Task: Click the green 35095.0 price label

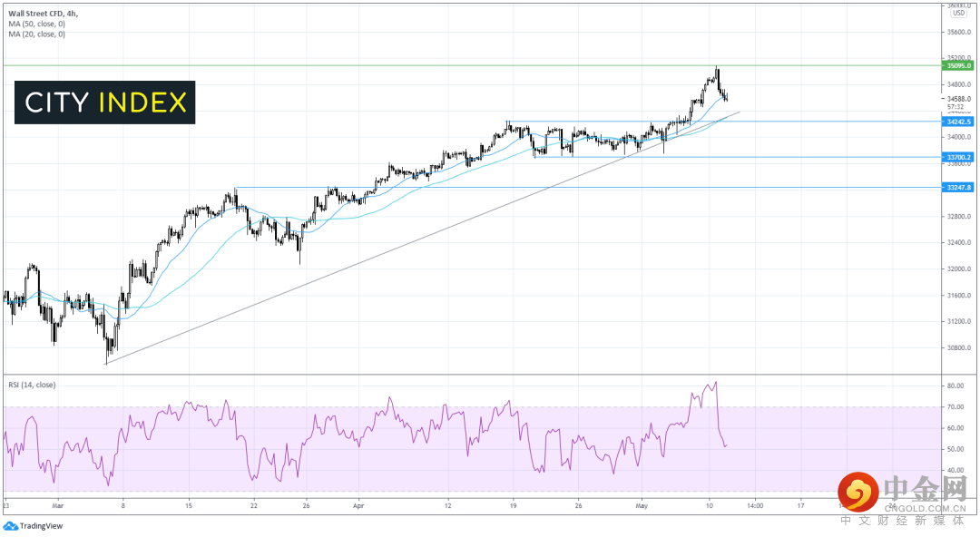Action: tap(958, 65)
